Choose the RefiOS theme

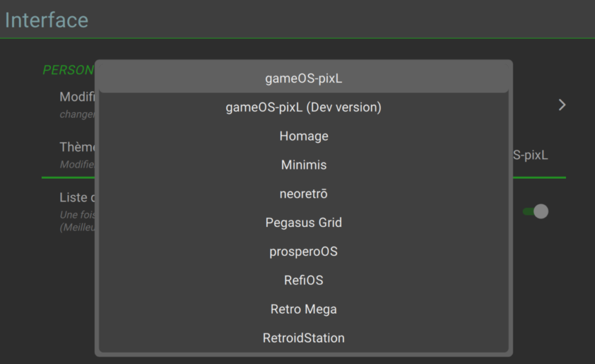click(303, 280)
